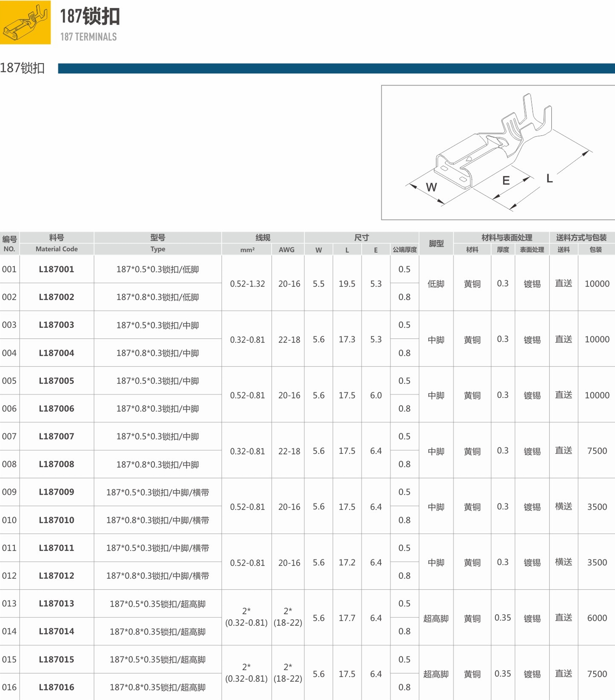Open material code L187008
Screen dimensions: 615x700
(57, 464)
